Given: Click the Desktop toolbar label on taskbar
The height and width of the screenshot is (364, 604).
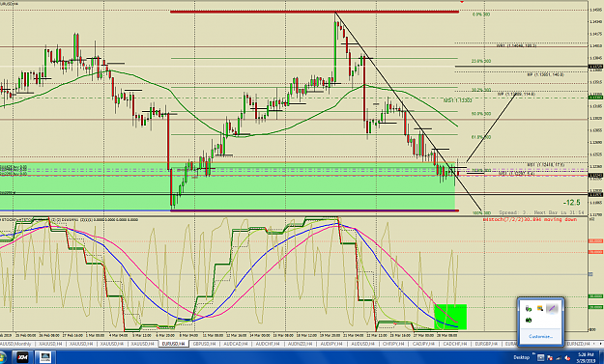Looking at the screenshot, I should [x=522, y=357].
